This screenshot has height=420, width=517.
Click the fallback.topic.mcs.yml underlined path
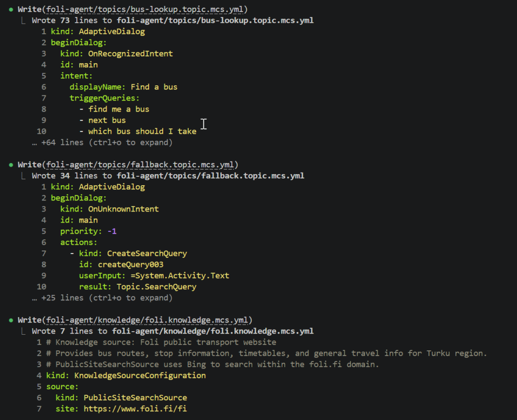138,164
